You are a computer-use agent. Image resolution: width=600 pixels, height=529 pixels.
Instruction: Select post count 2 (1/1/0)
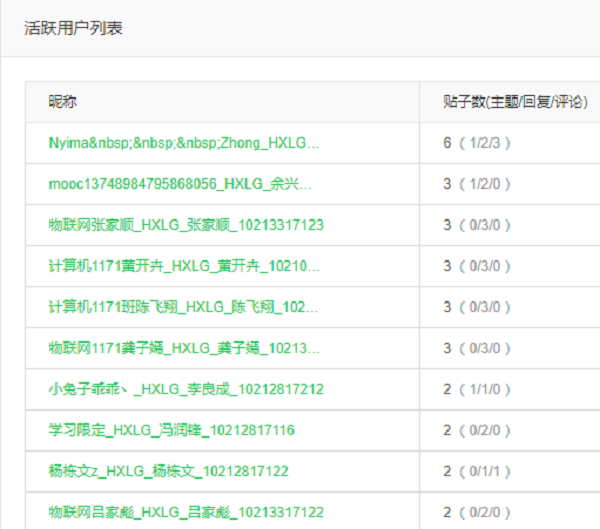tap(476, 389)
